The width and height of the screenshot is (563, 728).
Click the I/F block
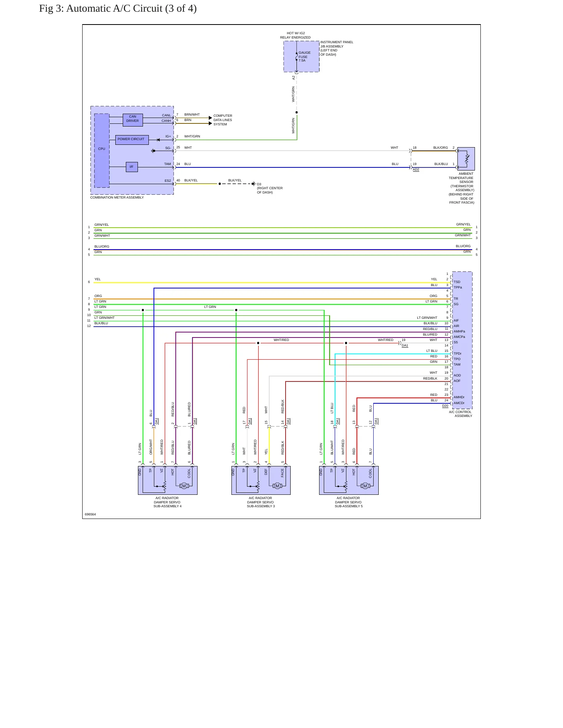pos(131,167)
